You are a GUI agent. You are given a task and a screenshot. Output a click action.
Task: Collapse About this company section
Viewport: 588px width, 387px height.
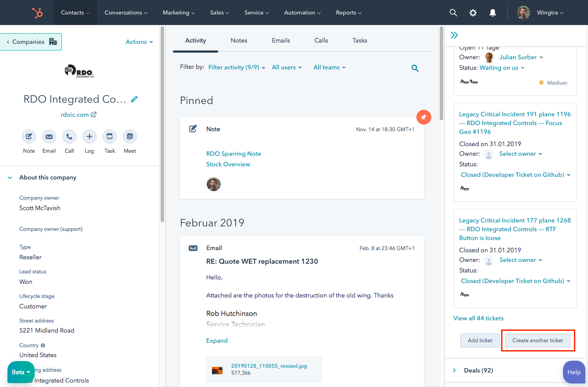[10, 178]
